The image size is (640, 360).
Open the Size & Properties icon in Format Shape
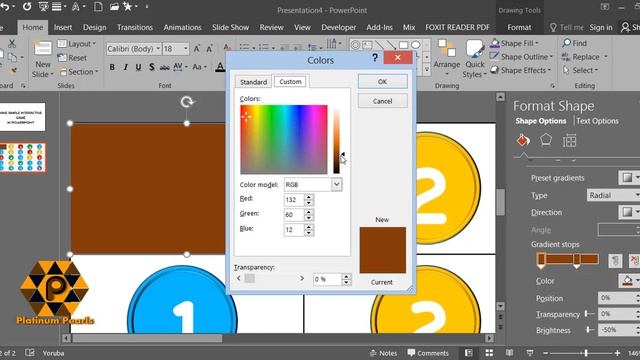click(569, 140)
